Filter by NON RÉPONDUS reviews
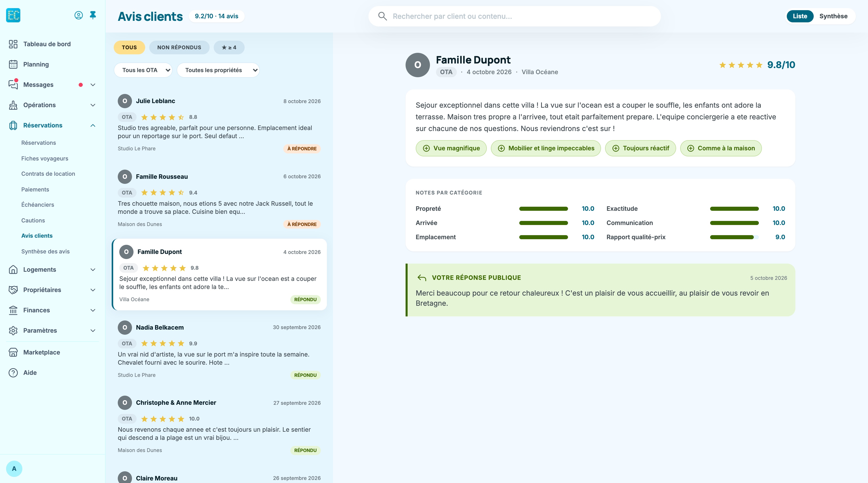The width and height of the screenshot is (868, 483). [179, 47]
